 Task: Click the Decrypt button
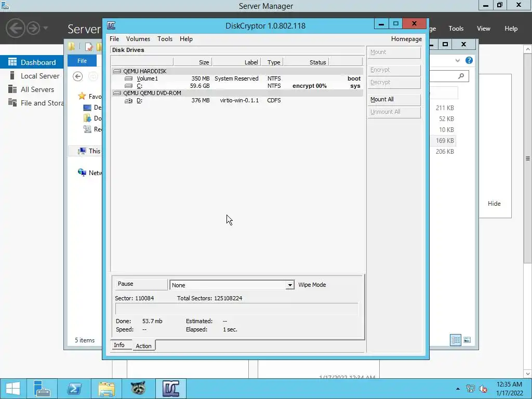click(x=394, y=83)
